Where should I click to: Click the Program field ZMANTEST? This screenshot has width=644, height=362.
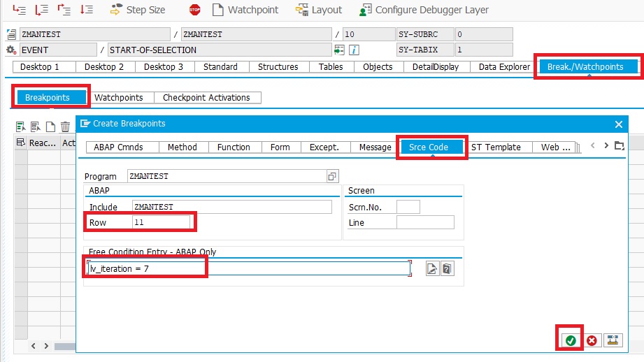[x=227, y=176]
